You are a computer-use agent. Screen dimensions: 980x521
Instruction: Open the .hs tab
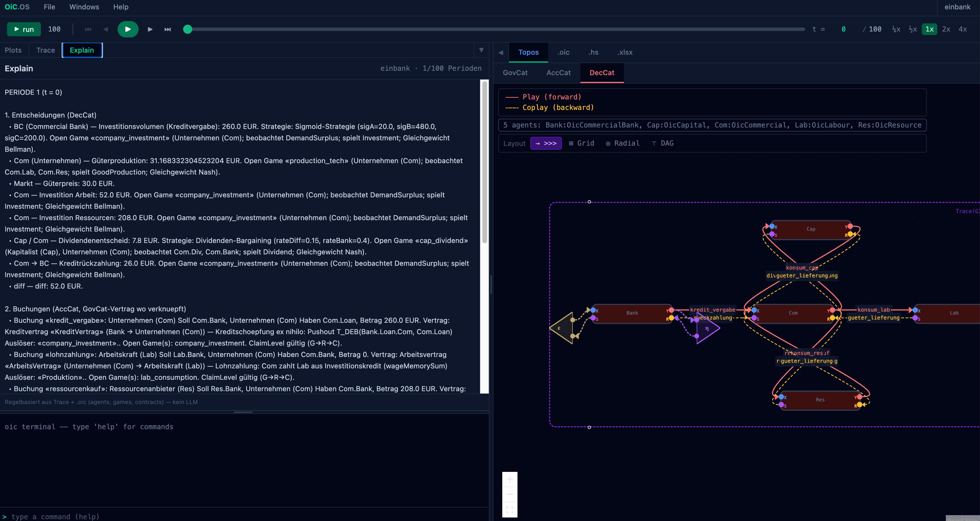tap(593, 53)
